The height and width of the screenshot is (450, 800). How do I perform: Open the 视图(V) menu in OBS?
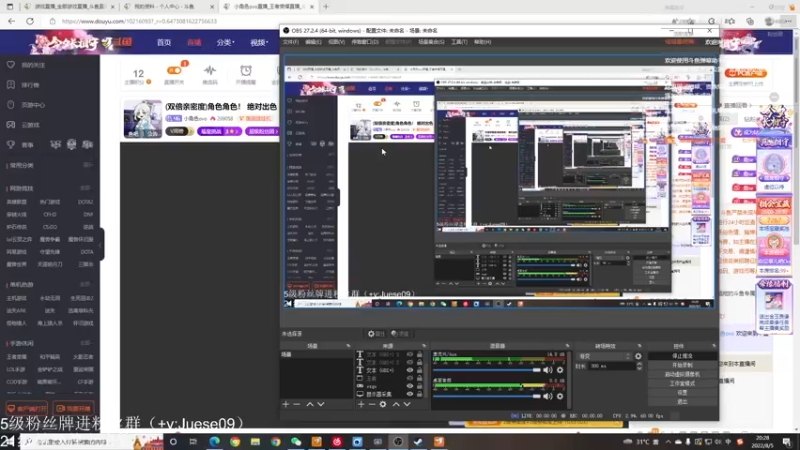pyautogui.click(x=336, y=42)
